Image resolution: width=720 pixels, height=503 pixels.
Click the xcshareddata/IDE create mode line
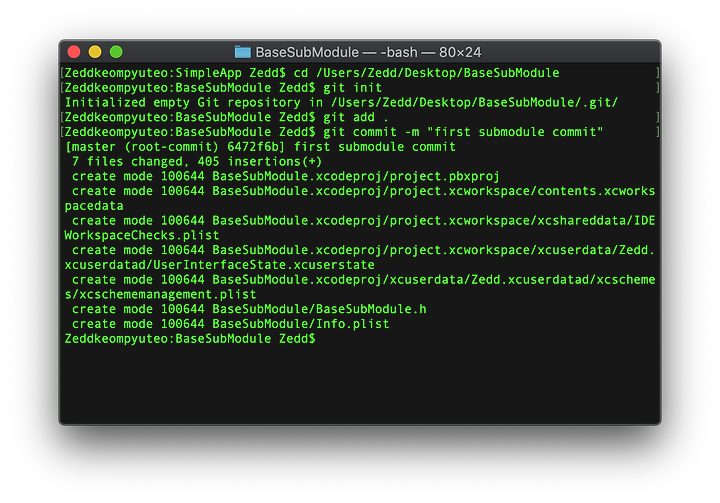[x=363, y=220]
